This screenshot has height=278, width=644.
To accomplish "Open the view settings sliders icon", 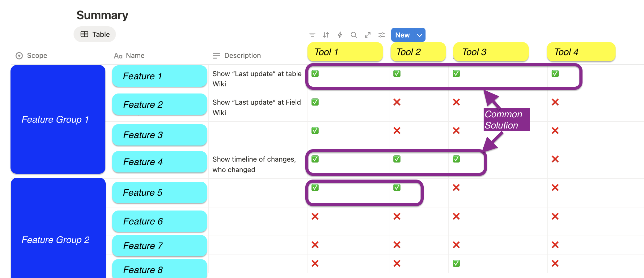I will pyautogui.click(x=382, y=35).
